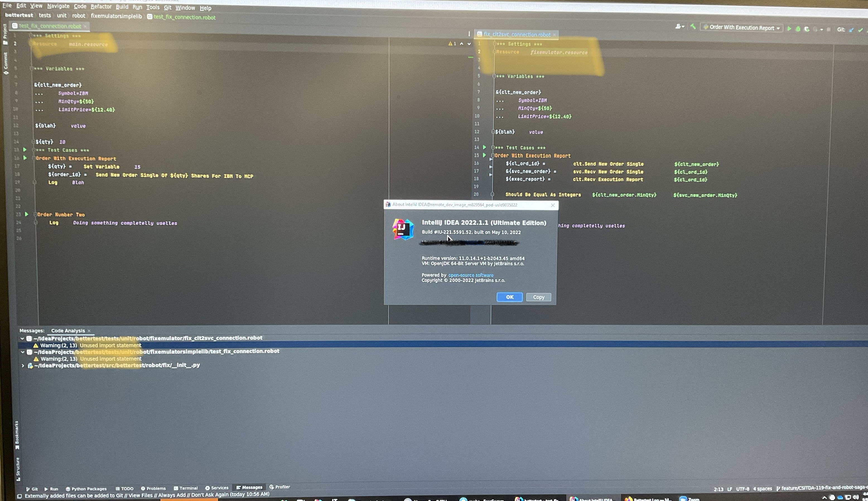868x501 pixels.
Task: Open the Terminal tool window
Action: [x=189, y=488]
